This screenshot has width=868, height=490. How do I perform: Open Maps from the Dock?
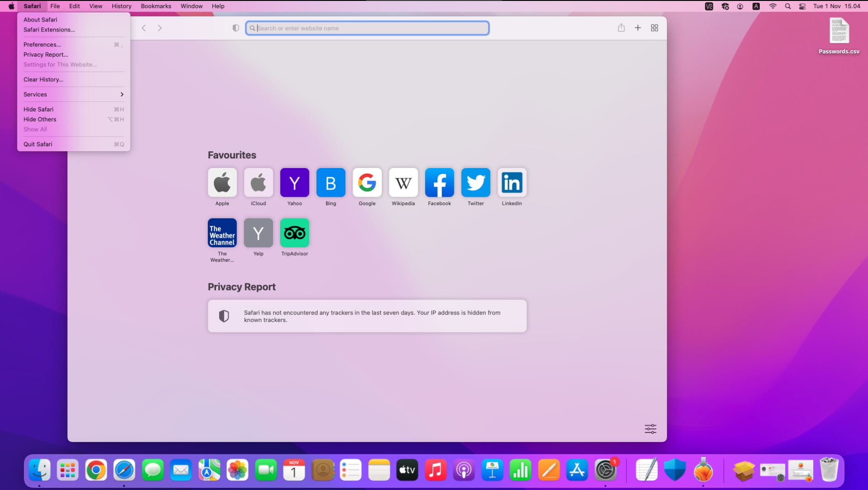click(210, 470)
